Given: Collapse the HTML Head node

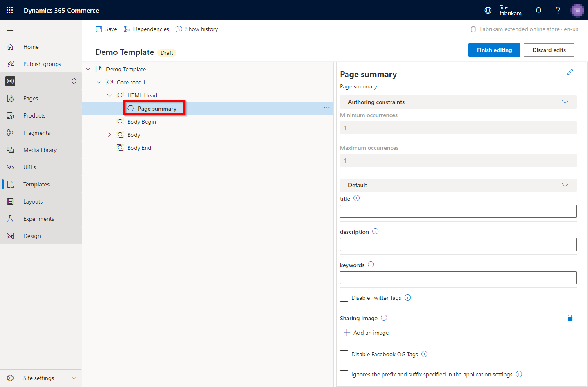Looking at the screenshot, I should [109, 95].
